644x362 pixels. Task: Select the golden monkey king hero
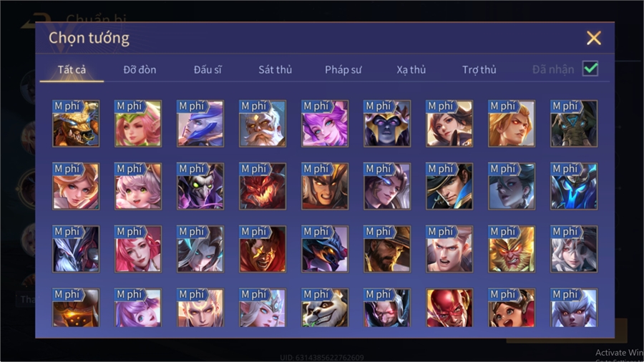(512, 249)
